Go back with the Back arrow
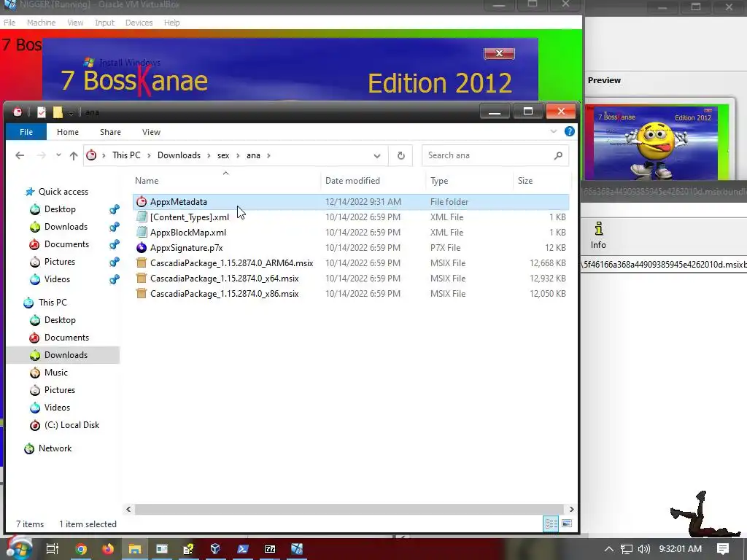747x560 pixels. click(x=20, y=155)
